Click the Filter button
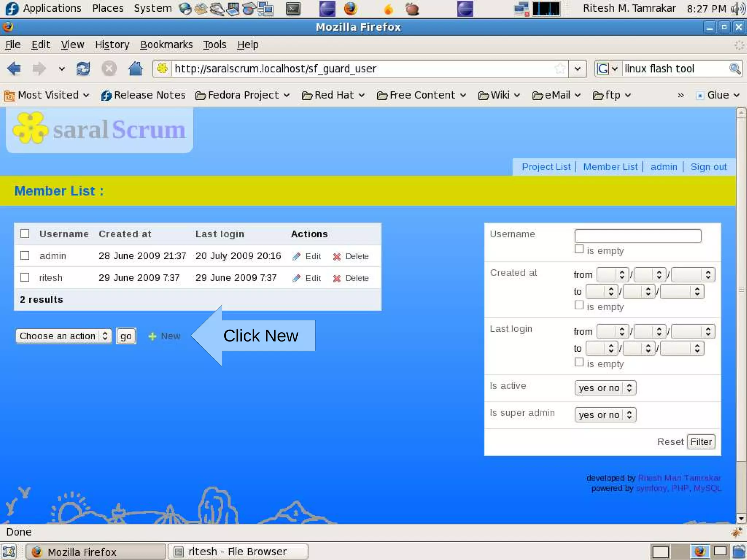The height and width of the screenshot is (560, 747). click(701, 442)
